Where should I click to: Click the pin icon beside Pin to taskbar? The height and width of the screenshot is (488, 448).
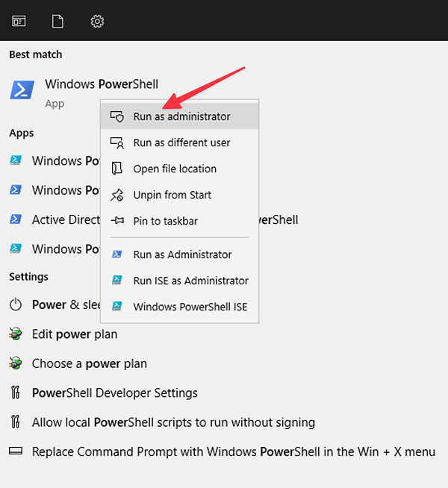(x=117, y=221)
